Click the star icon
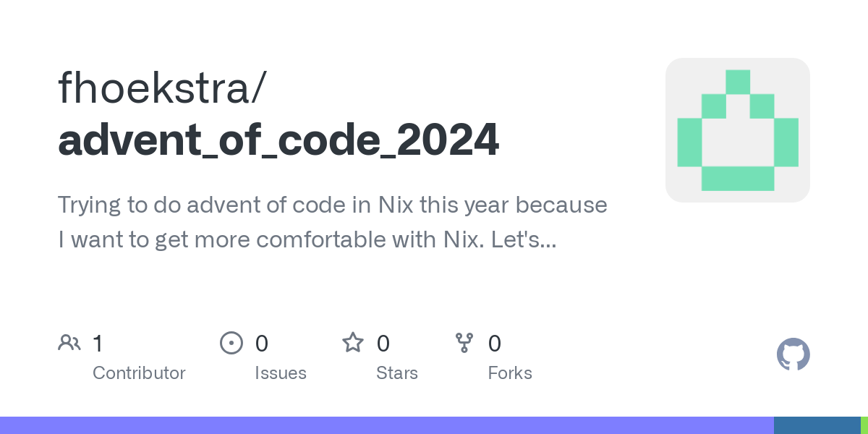 [x=352, y=343]
